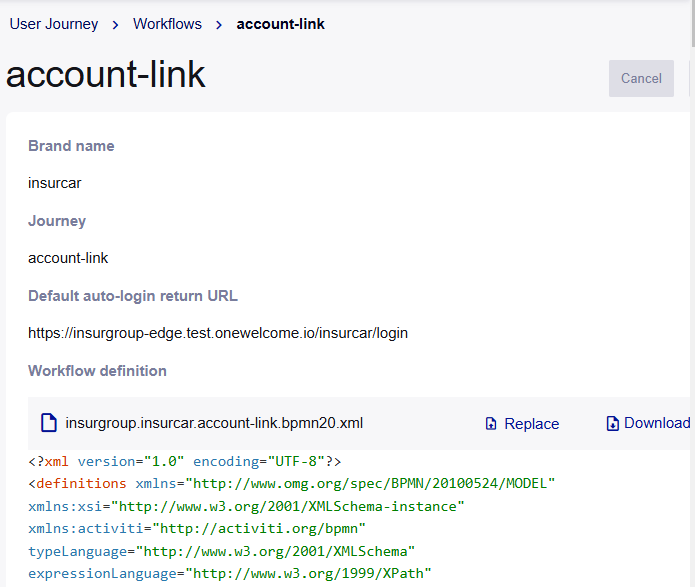Click the Download link text
The image size is (695, 587).
(657, 423)
